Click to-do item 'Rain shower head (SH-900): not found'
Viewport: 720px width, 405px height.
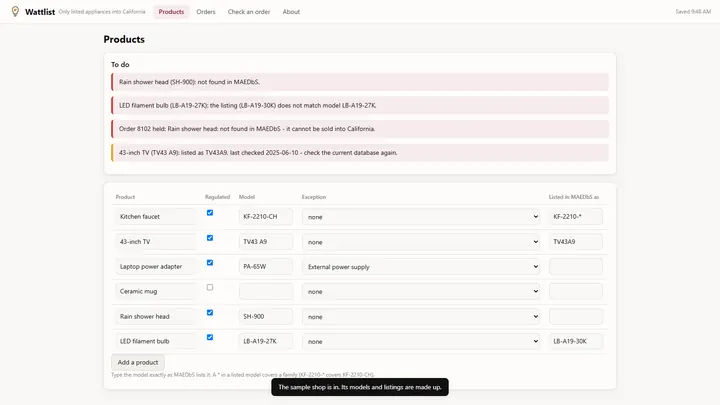tap(360, 82)
